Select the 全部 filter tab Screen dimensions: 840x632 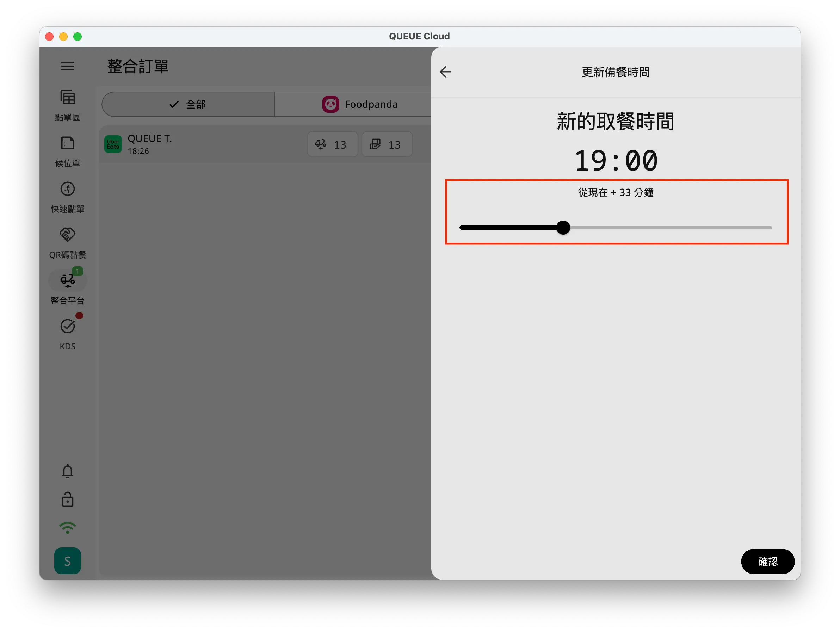pos(189,104)
